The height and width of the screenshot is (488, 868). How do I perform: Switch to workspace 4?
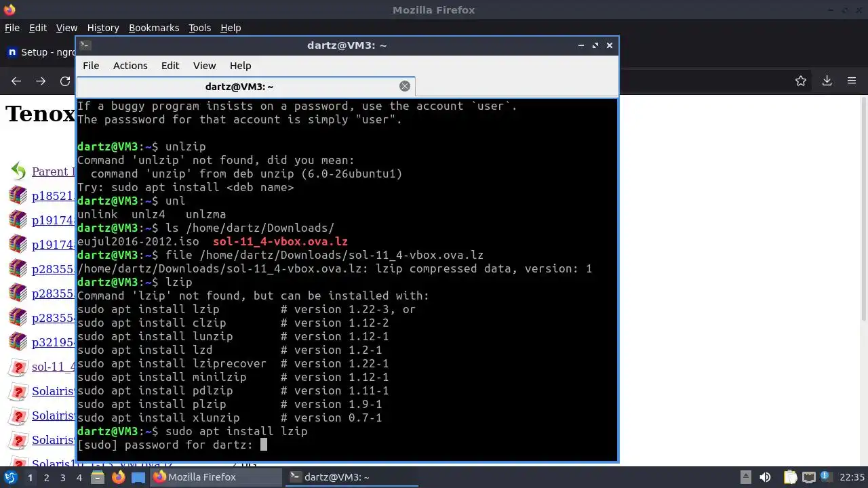tap(79, 477)
